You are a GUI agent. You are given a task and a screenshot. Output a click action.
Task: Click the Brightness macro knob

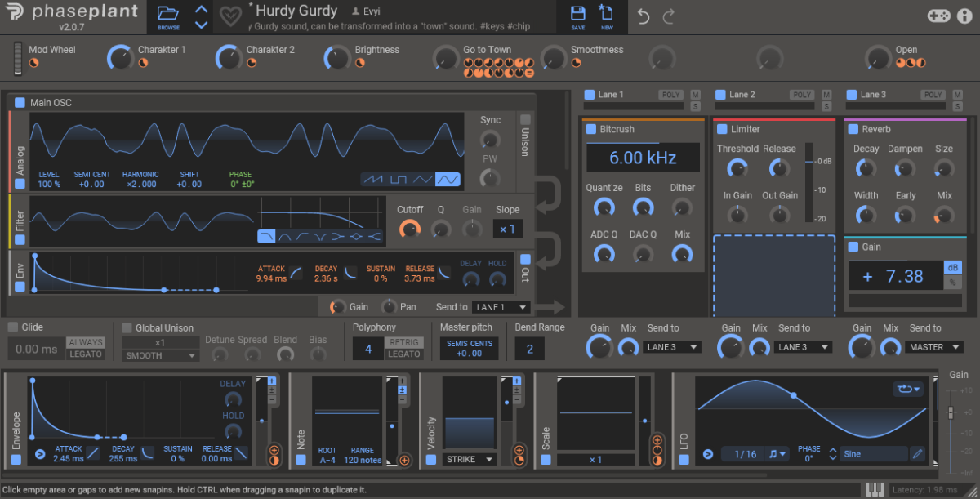336,59
